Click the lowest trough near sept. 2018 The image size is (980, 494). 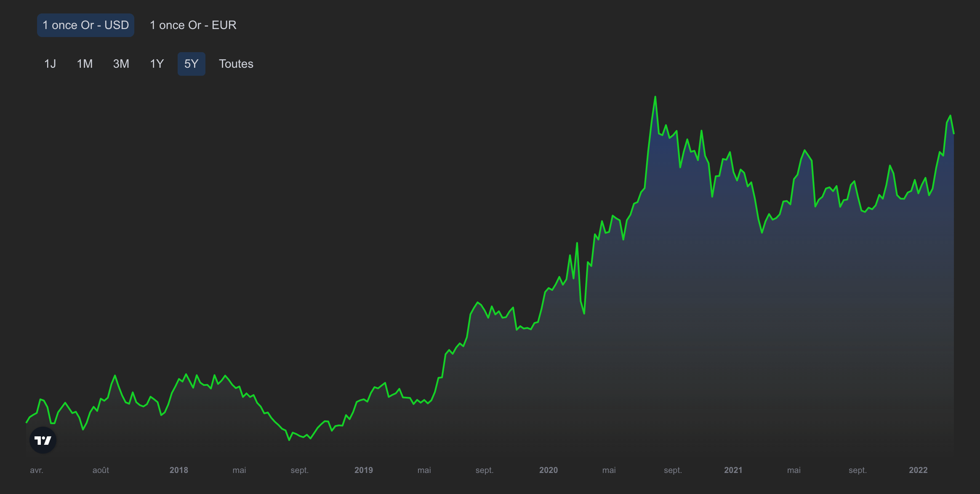pyautogui.click(x=289, y=440)
